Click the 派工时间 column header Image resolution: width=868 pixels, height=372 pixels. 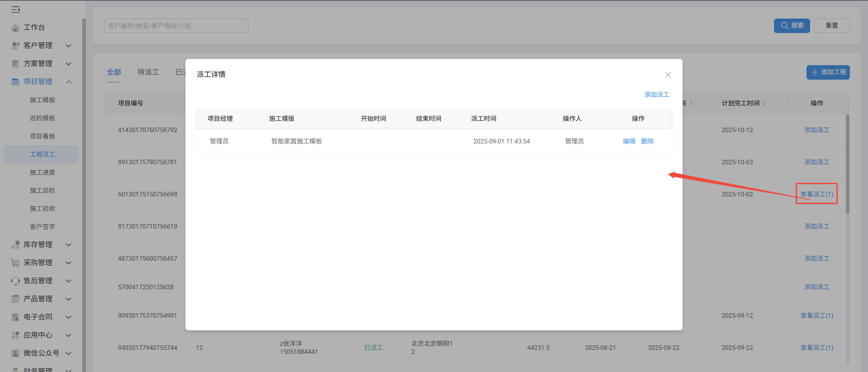click(x=484, y=119)
